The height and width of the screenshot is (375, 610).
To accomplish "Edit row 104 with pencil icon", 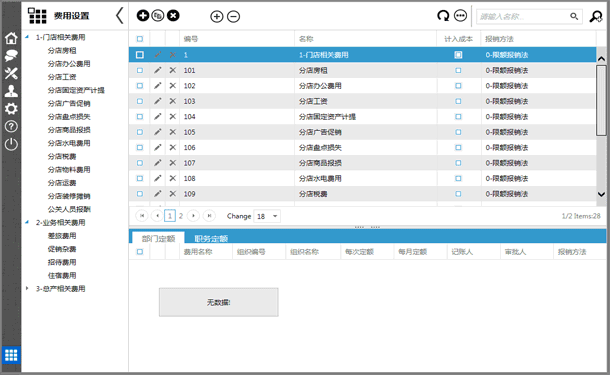I will [158, 117].
